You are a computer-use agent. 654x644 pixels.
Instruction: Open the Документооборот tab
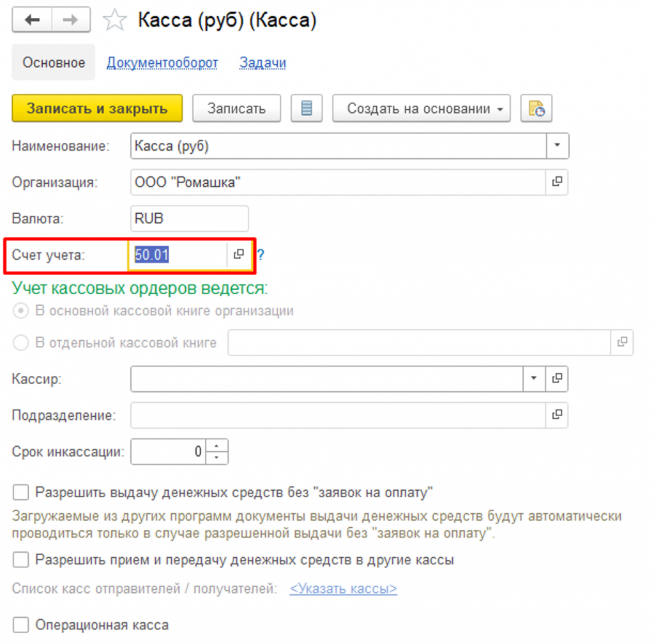tap(162, 63)
